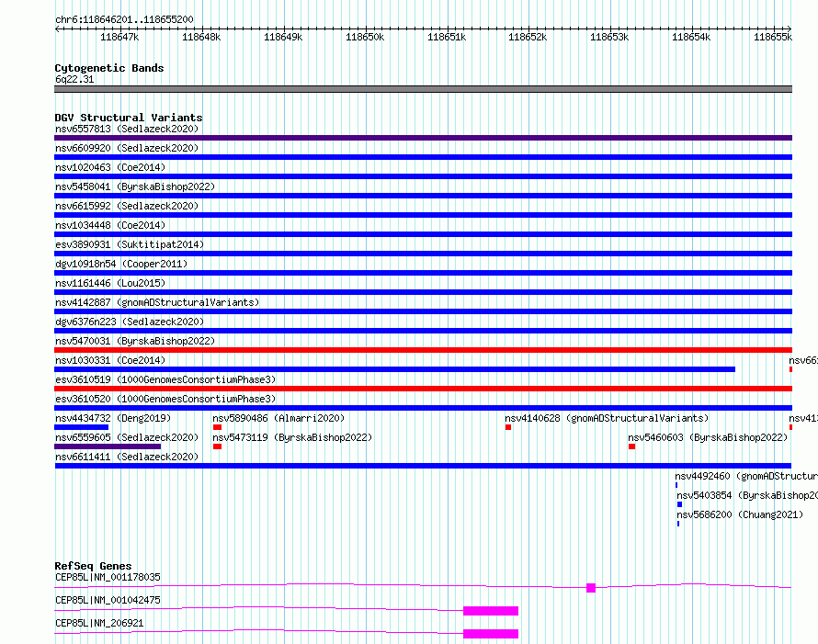Click the 118652k ruler position
The image size is (818, 644).
pos(528,37)
